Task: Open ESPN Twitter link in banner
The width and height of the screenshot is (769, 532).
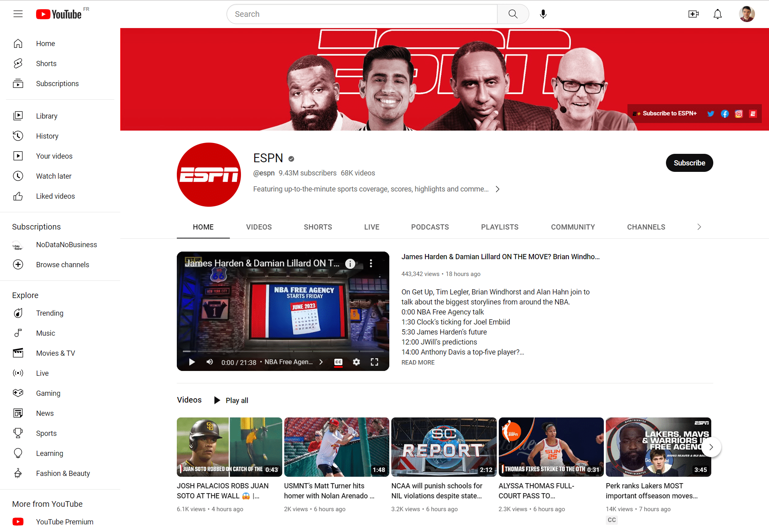Action: click(711, 114)
